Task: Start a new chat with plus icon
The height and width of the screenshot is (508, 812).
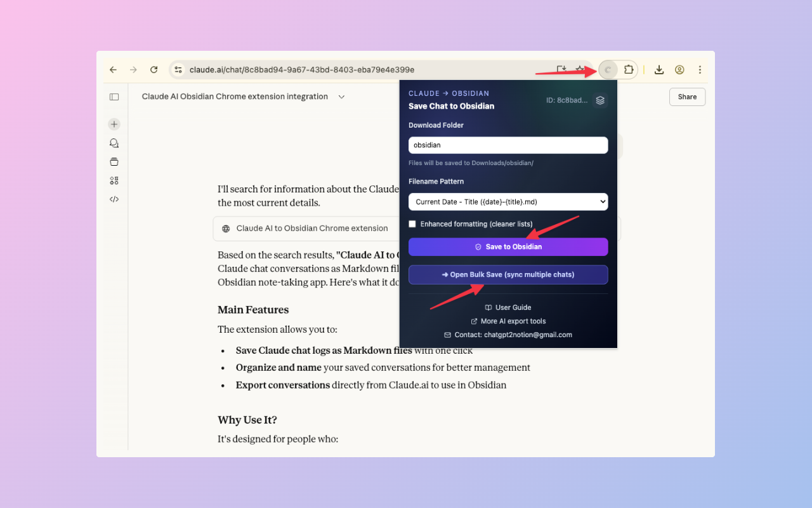Action: click(x=114, y=124)
